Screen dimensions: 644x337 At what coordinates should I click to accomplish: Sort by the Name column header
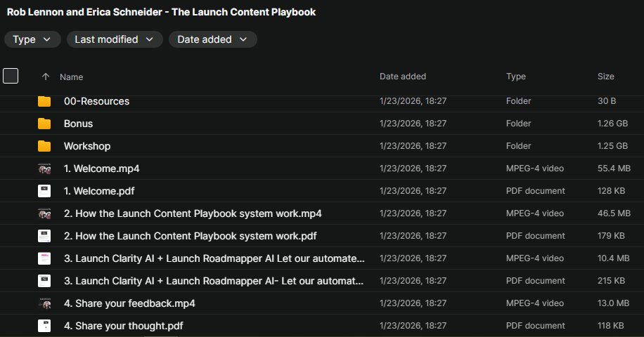72,77
